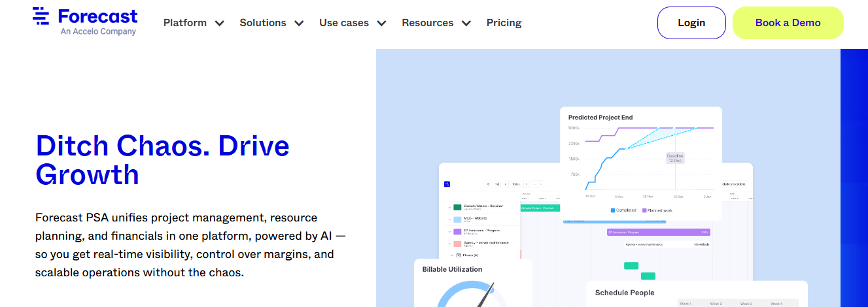
Task: Select the EP Insurance - Program project row
Action: click(483, 231)
